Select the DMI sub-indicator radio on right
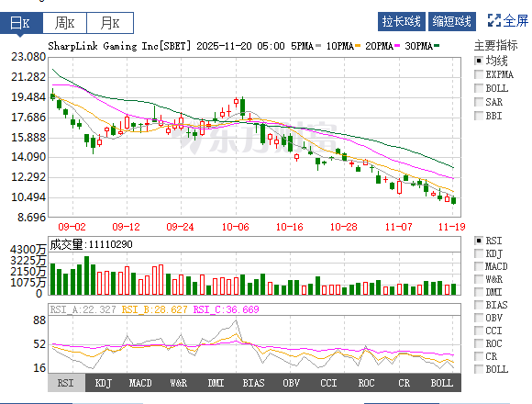This screenshot has width=532, height=404. coord(479,292)
